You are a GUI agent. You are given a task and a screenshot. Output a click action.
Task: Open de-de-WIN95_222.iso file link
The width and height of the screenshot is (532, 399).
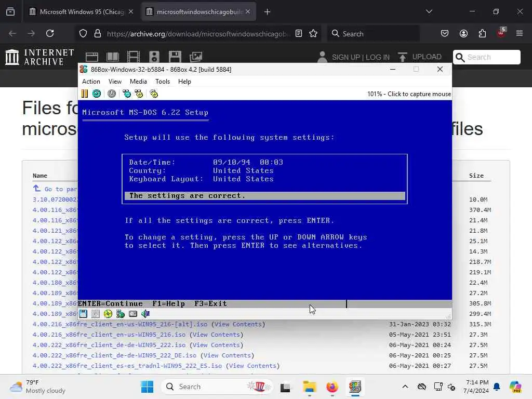(x=109, y=345)
